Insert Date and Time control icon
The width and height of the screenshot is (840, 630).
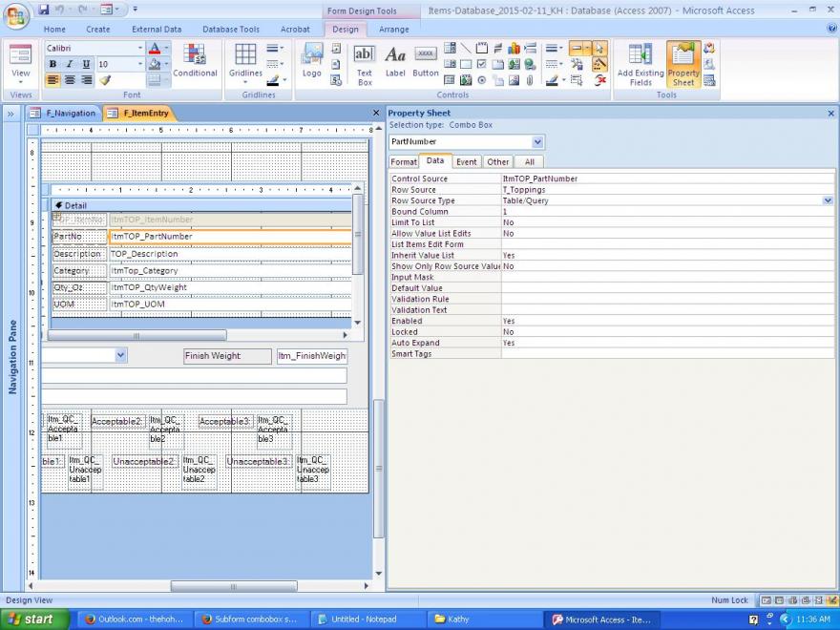click(336, 80)
